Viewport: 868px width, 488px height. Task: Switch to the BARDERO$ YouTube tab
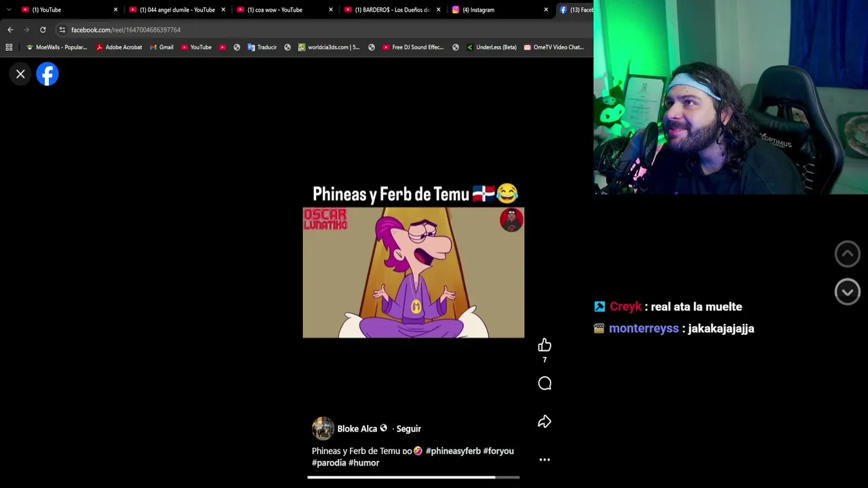pyautogui.click(x=393, y=9)
